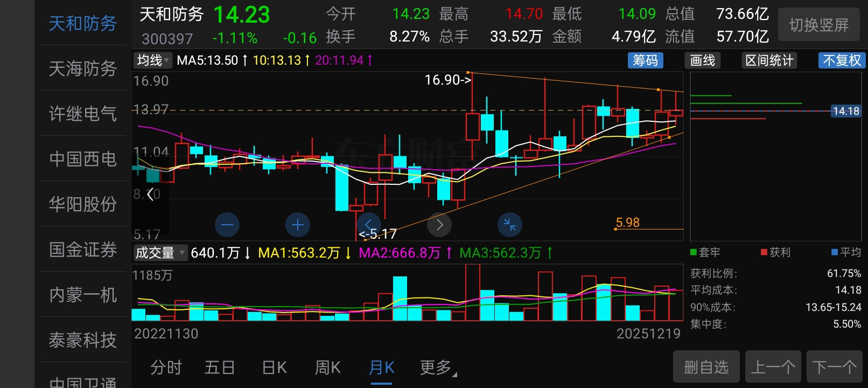Tap the 总值 73.66亿 market cap
Viewport: 868px width, 388px height.
[743, 13]
